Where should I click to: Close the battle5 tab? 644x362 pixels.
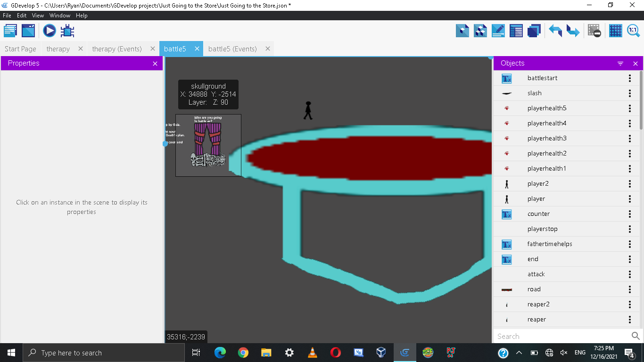[197, 49]
